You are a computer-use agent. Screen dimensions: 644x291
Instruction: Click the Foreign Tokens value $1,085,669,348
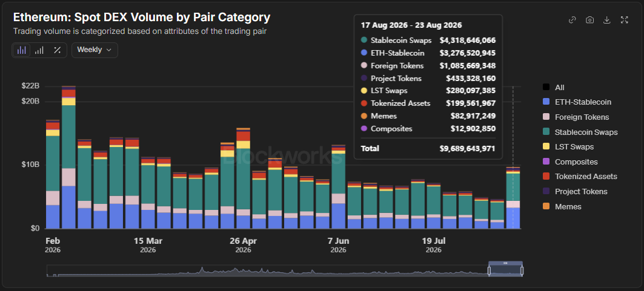coord(467,65)
